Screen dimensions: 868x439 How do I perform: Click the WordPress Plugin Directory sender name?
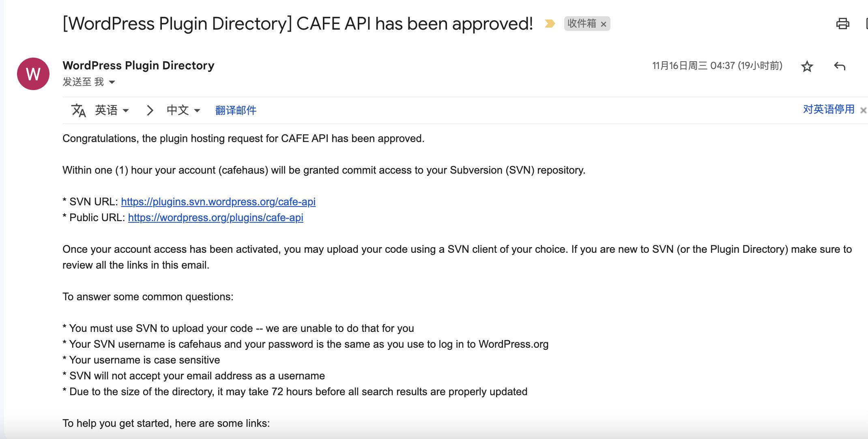coord(138,65)
